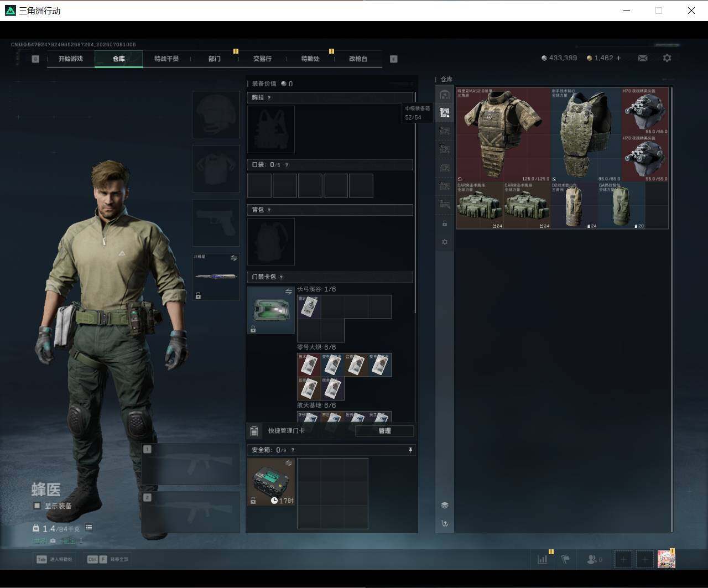Select the first DAR突击手胸挂 item
Image resolution: width=708 pixels, height=588 pixels.
[480, 205]
